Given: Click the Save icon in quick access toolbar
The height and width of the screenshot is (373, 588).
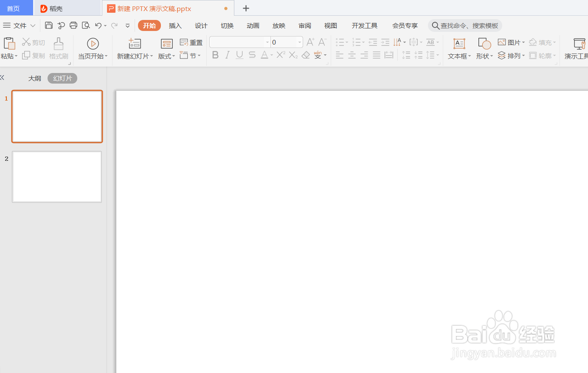Looking at the screenshot, I should (49, 25).
